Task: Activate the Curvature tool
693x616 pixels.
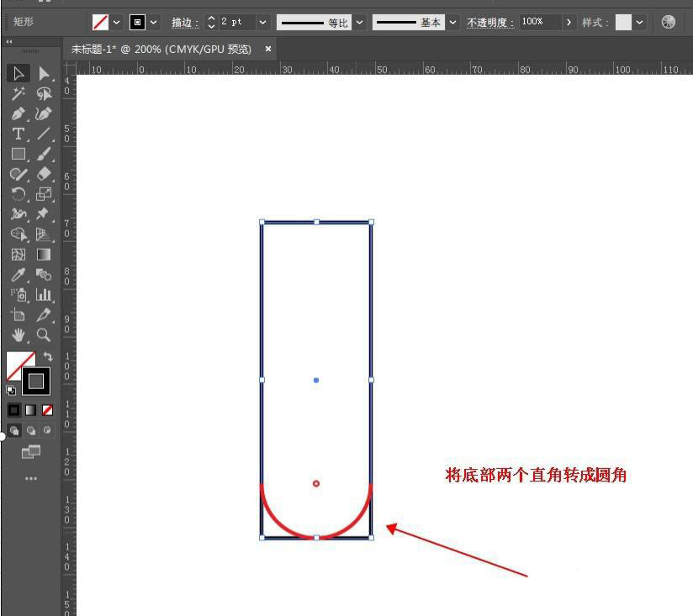Action: [44, 114]
